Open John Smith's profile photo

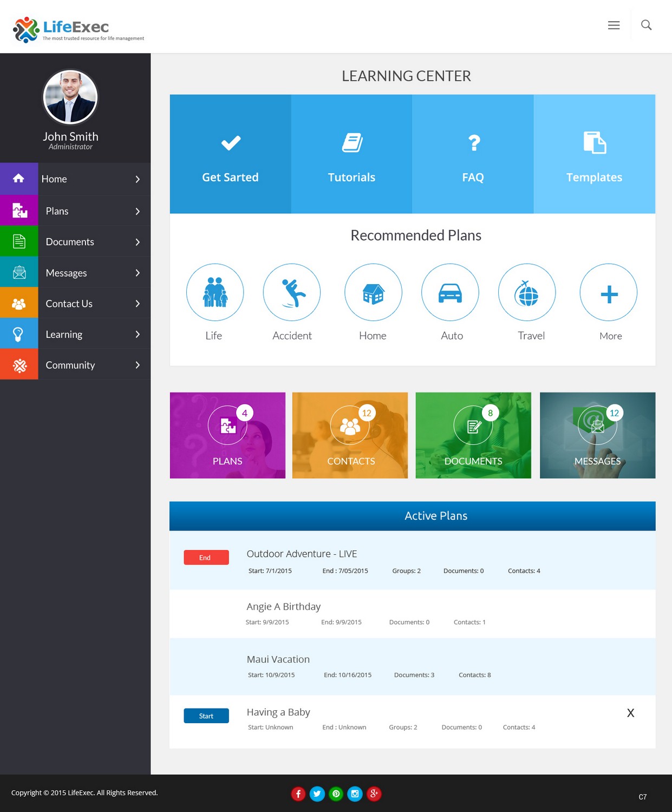pos(70,97)
